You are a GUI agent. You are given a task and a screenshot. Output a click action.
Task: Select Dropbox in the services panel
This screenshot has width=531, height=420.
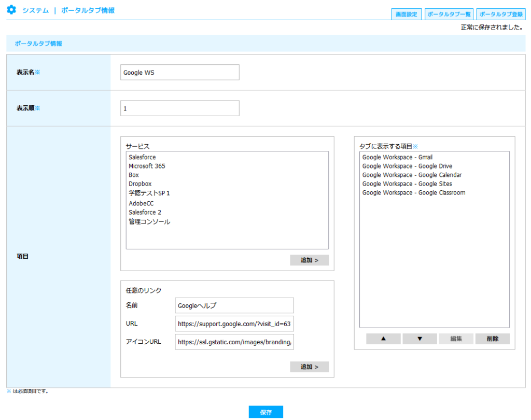click(140, 184)
